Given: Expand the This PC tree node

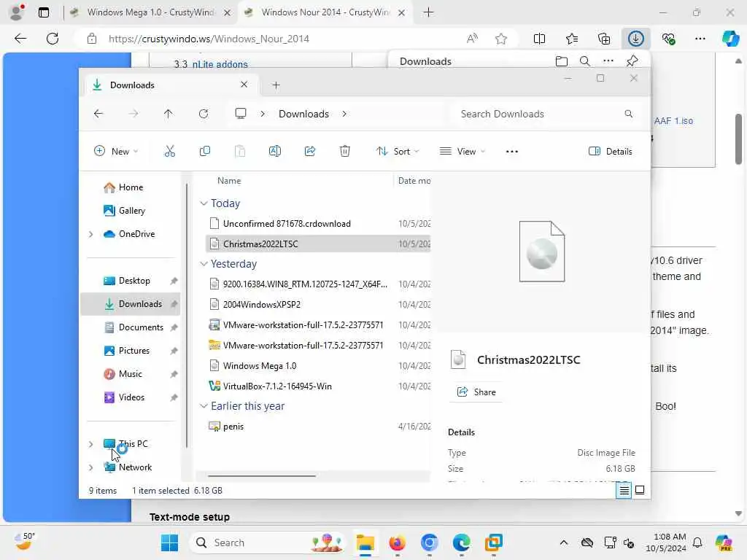Looking at the screenshot, I should pos(91,444).
